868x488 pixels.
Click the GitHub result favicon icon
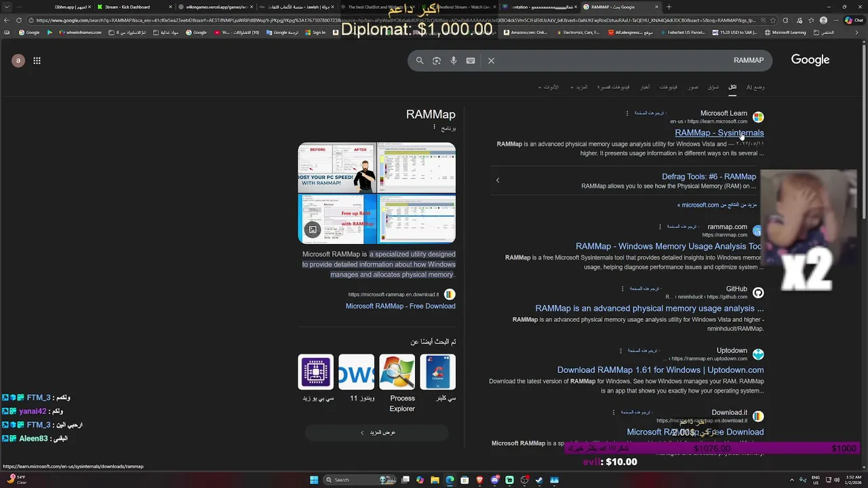[x=758, y=293]
